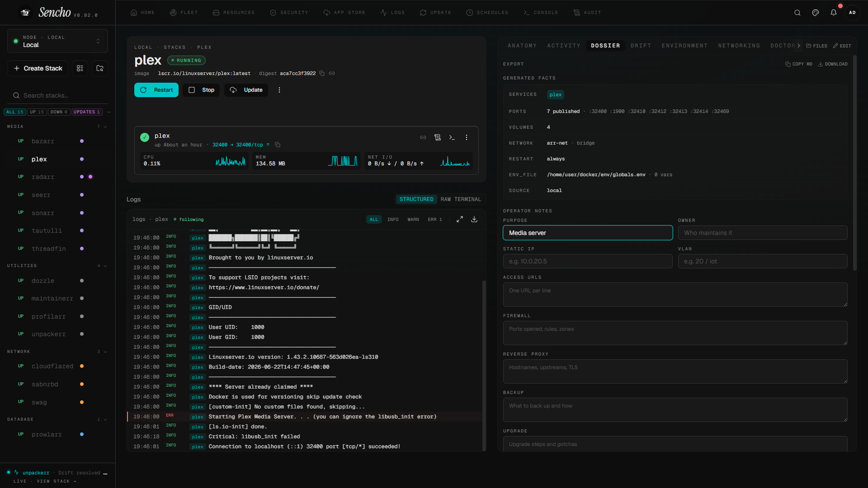This screenshot has height=488, width=868.
Task: Click the dossier panel vertical scrollbar
Action: pyautogui.click(x=854, y=163)
